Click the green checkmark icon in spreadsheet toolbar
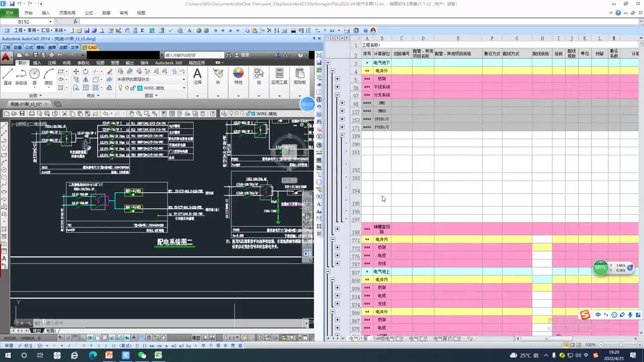The height and width of the screenshot is (362, 644). [x=171, y=30]
